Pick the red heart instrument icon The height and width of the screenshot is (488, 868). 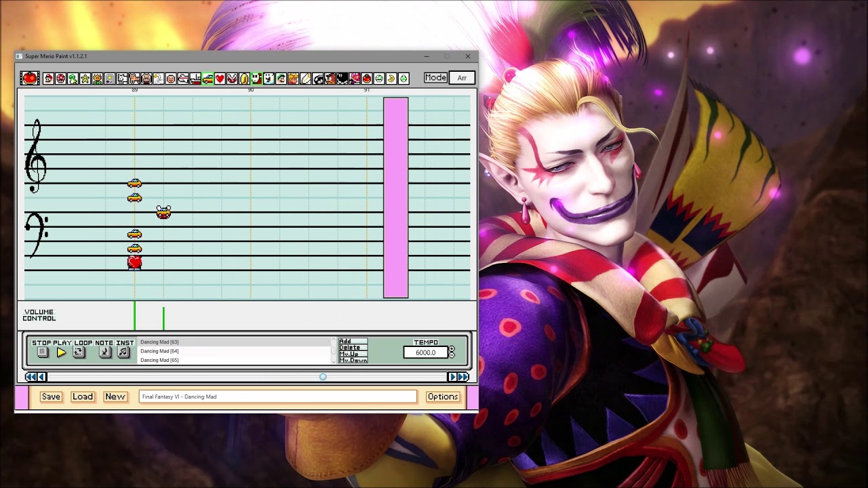pos(220,79)
